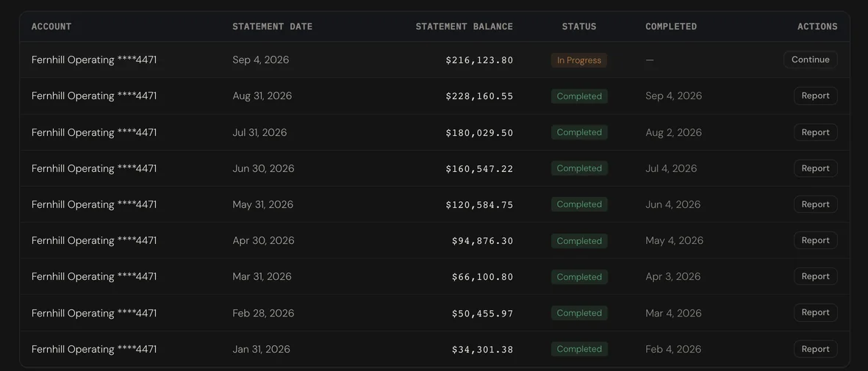
Task: Click completed date Apr 3, 2026
Action: (673, 276)
